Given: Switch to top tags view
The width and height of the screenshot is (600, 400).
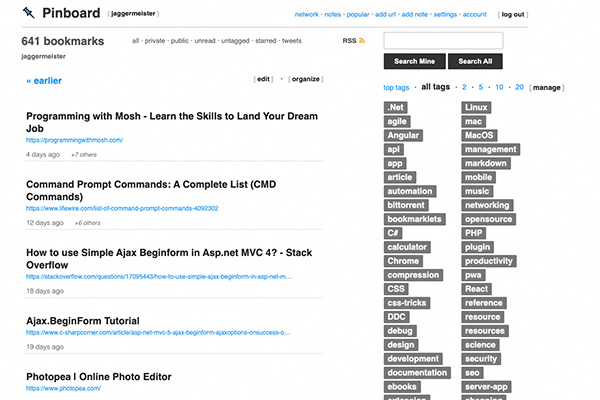Looking at the screenshot, I should [396, 88].
